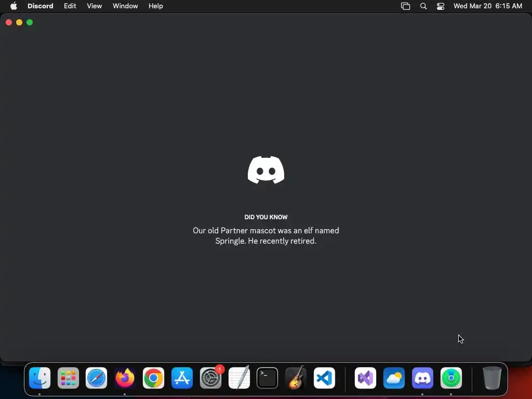This screenshot has width=532, height=399.
Task: Open the View menu
Action: tap(95, 6)
